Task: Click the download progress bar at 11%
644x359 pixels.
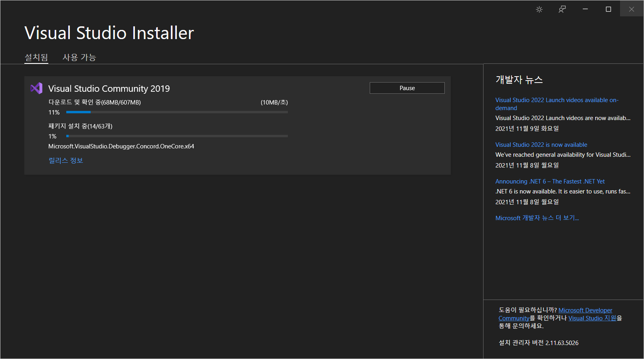Action: click(x=177, y=112)
